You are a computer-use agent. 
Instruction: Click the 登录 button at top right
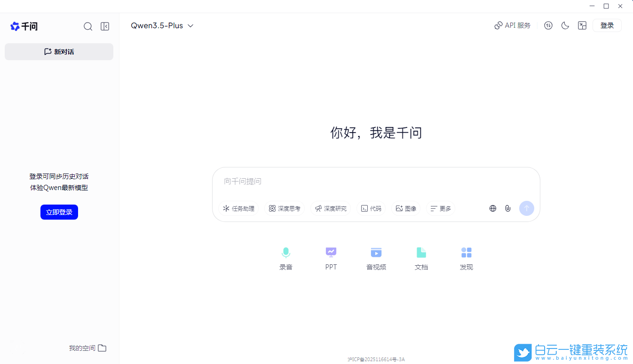(x=607, y=25)
